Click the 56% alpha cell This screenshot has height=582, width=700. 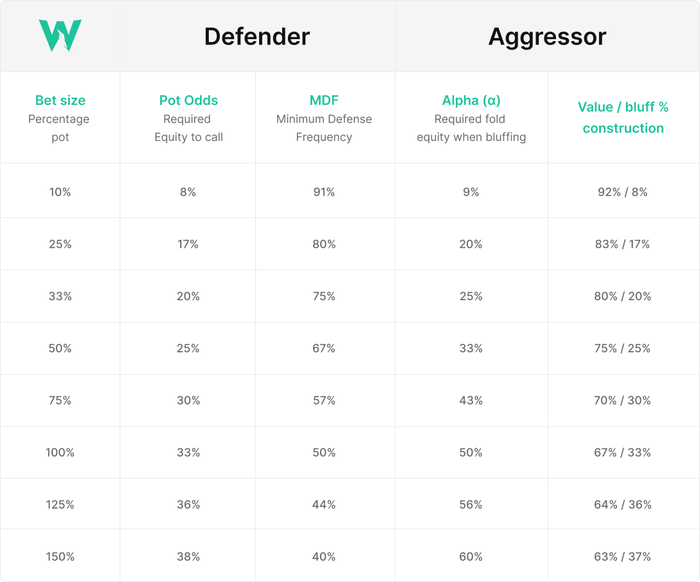(471, 504)
